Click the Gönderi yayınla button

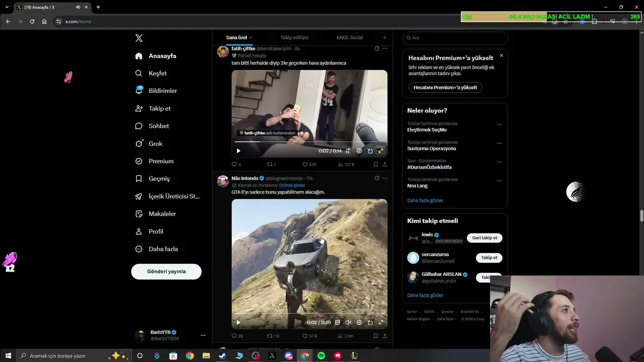[167, 271]
